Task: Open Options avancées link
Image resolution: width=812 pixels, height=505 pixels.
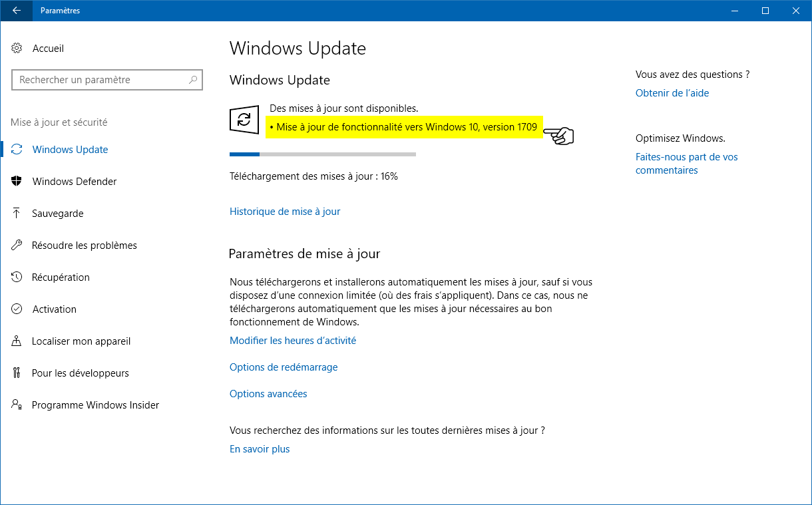Action: pyautogui.click(x=268, y=394)
